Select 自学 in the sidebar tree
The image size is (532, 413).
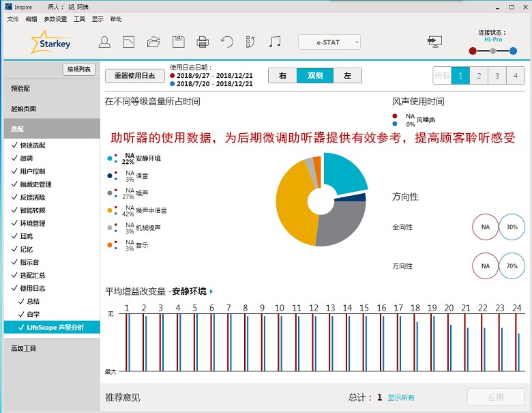coord(33,314)
